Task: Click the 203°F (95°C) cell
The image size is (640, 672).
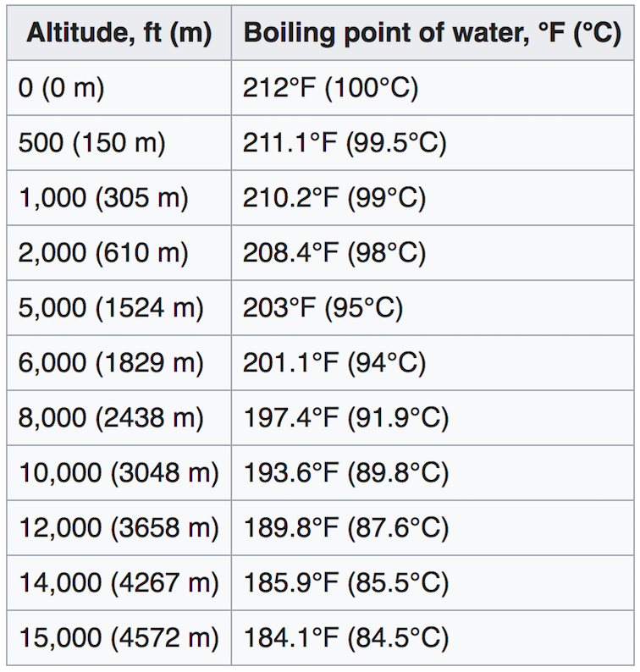Action: [323, 308]
